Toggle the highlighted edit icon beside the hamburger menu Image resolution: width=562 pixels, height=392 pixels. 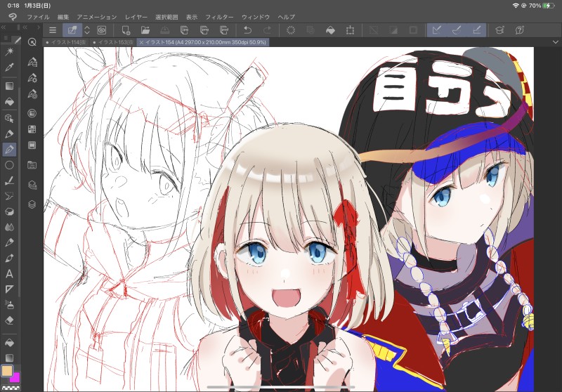(x=72, y=30)
